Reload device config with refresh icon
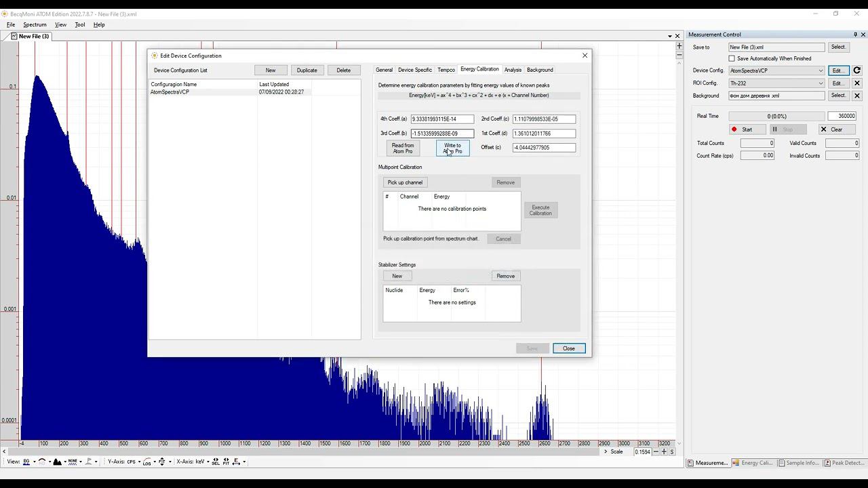The image size is (868, 488). click(857, 70)
